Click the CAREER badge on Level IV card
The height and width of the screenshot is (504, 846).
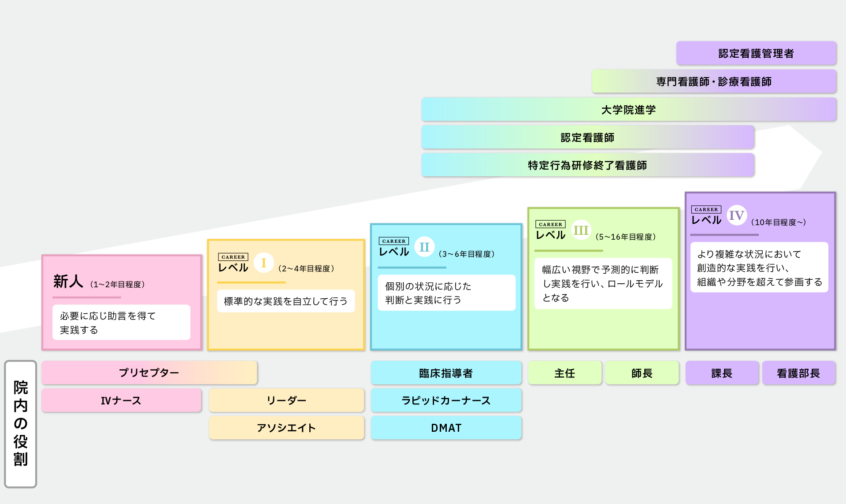[x=706, y=209]
